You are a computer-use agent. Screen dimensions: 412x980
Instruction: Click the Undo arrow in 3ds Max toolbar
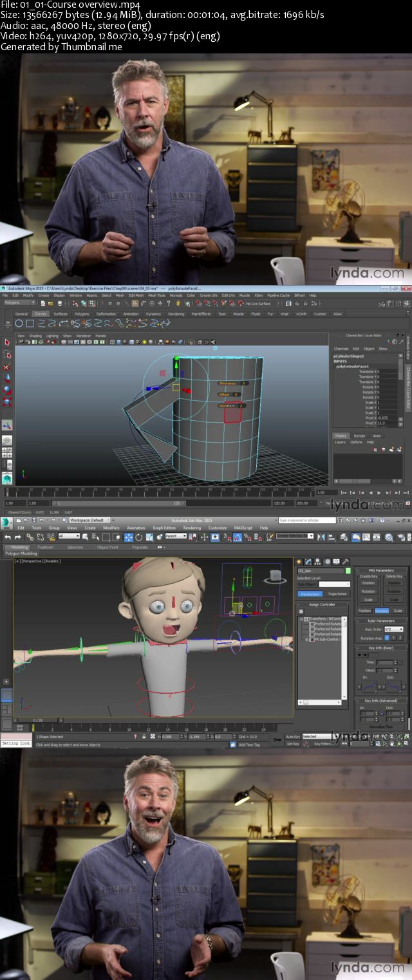(7, 537)
